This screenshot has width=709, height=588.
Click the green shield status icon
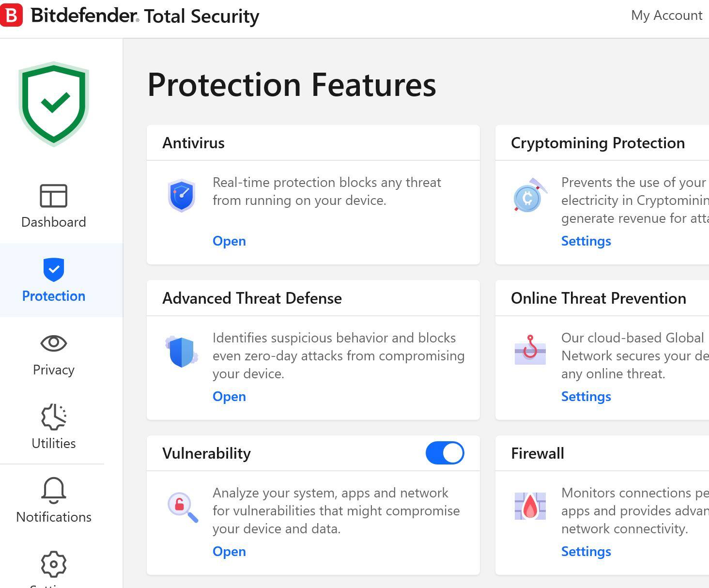pos(54,104)
